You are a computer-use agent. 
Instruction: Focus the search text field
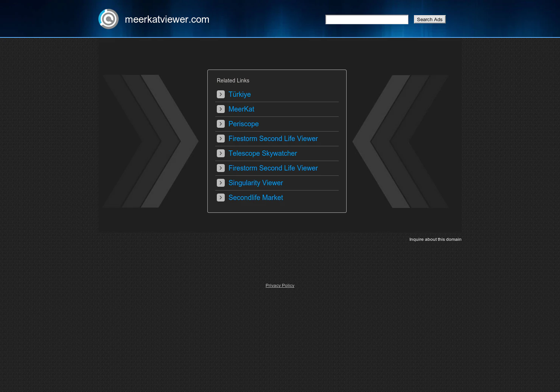[367, 20]
